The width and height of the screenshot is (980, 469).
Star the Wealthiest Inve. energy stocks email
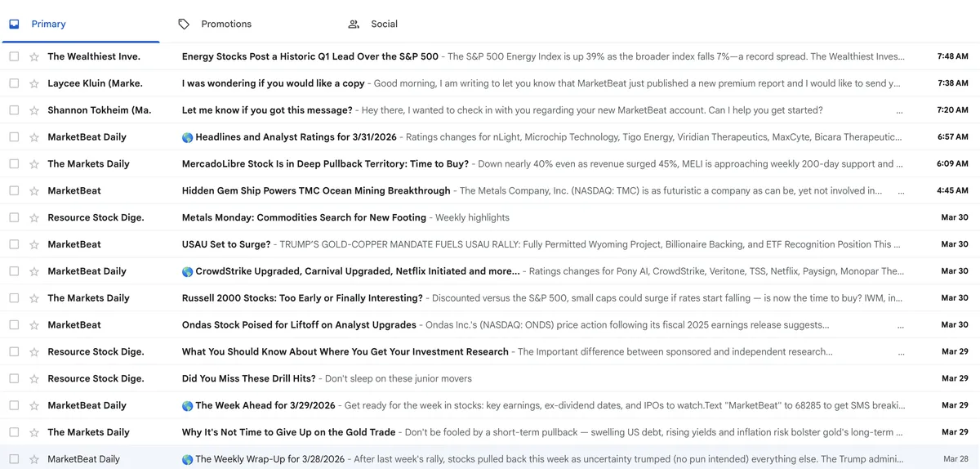point(34,57)
